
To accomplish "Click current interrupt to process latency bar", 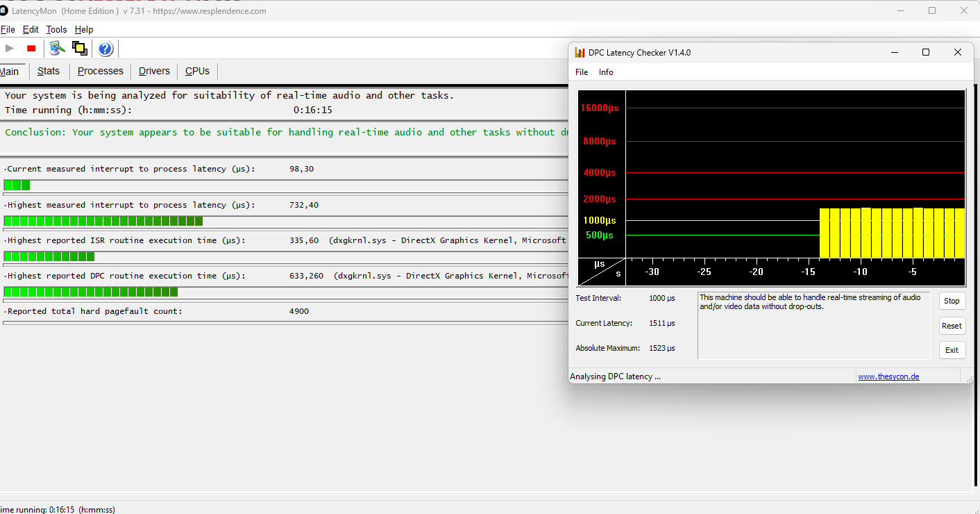I will click(x=285, y=185).
